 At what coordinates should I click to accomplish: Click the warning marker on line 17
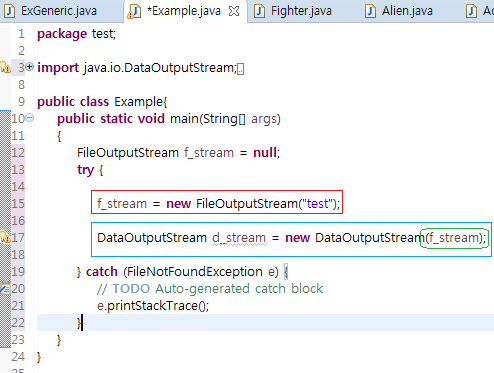click(5, 237)
